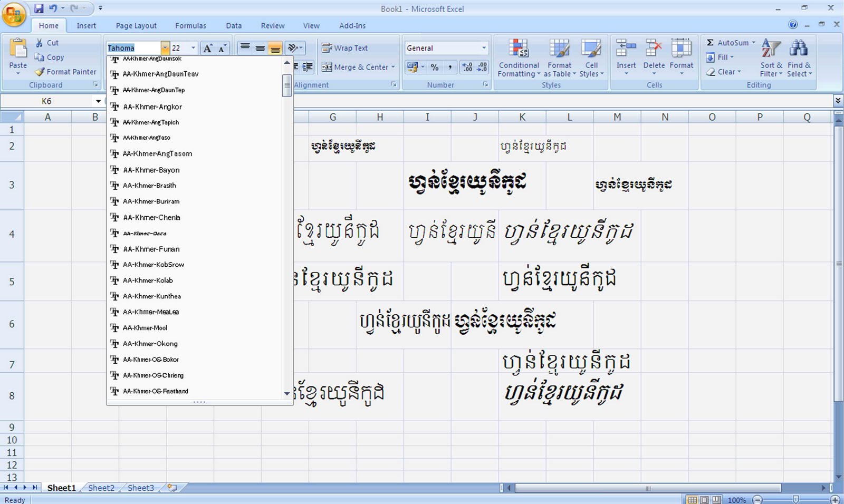Viewport: 844px width, 504px height.
Task: Save the workbook from quick access toolbar
Action: click(x=39, y=8)
